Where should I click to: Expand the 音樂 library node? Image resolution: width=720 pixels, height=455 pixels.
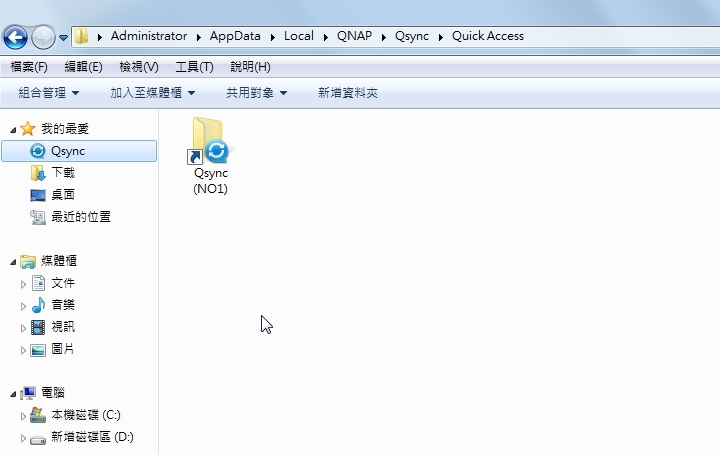[23, 306]
